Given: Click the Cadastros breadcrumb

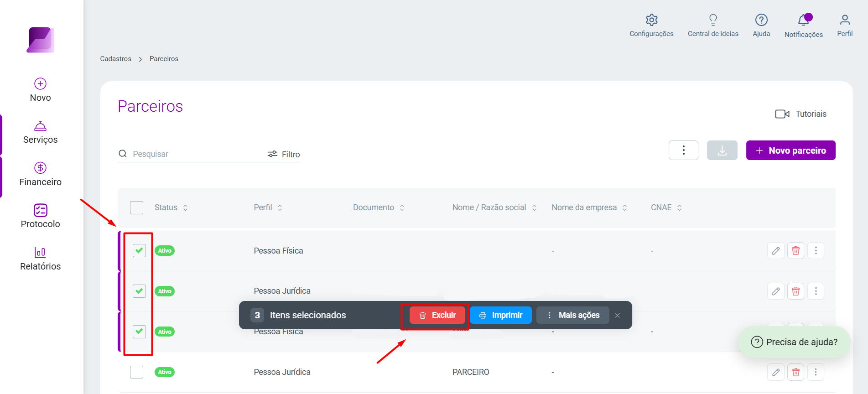Looking at the screenshot, I should 116,59.
